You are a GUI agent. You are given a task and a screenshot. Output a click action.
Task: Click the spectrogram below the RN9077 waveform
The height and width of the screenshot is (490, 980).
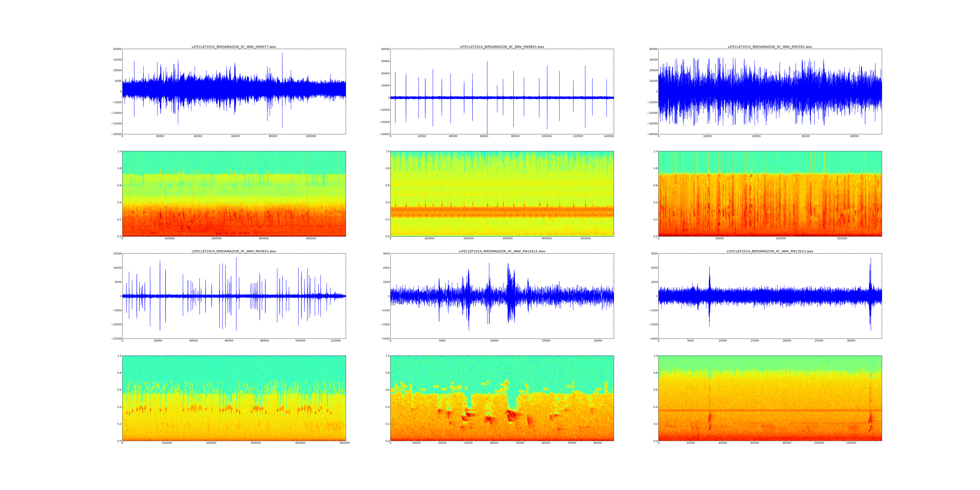(234, 194)
